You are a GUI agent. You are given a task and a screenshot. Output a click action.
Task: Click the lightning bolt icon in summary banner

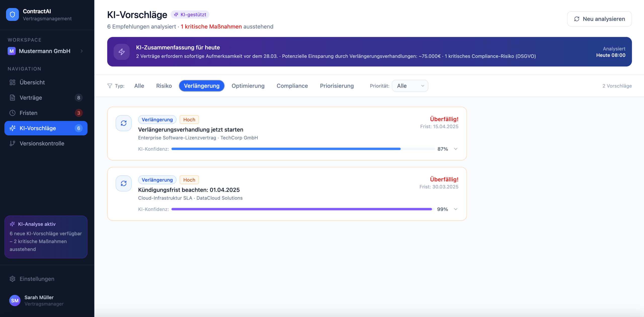coord(122,52)
